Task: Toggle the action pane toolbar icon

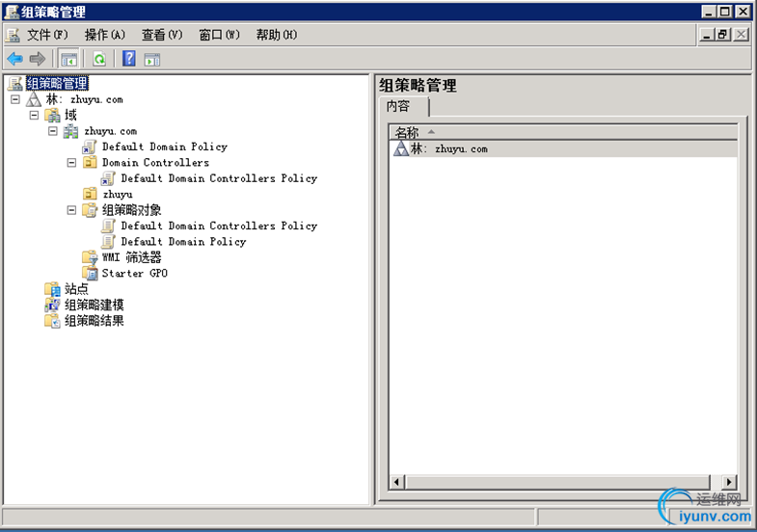Action: (x=152, y=60)
